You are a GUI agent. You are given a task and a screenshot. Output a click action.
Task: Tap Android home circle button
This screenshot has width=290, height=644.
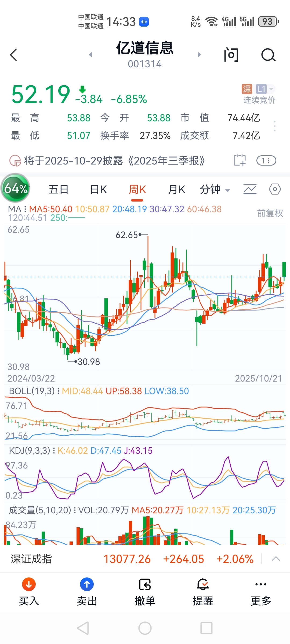click(145, 628)
